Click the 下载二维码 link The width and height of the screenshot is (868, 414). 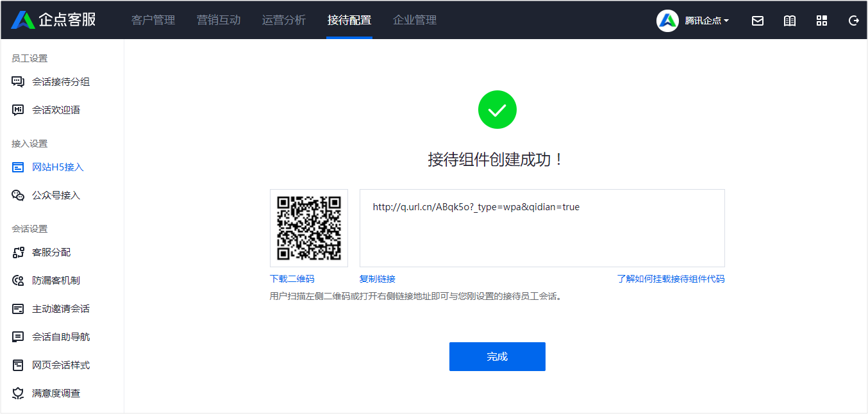pos(292,279)
